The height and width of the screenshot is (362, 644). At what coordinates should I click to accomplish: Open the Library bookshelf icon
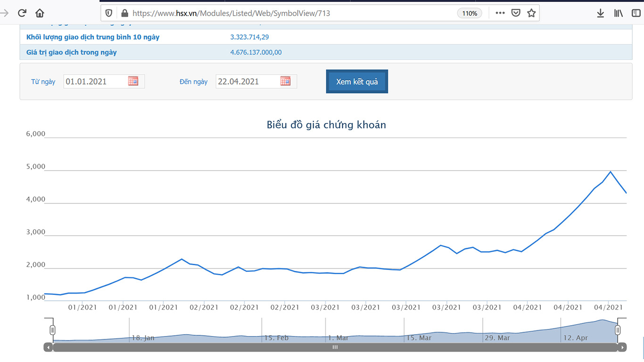618,13
